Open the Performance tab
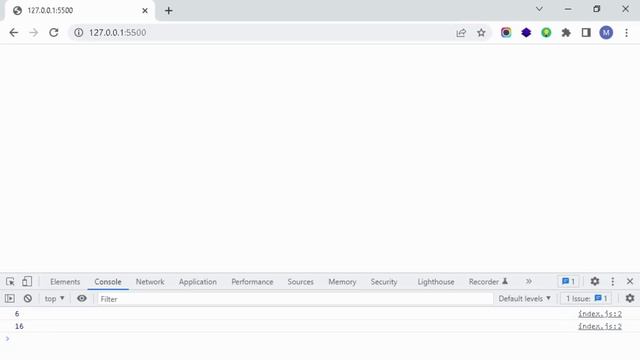The image size is (640, 360). point(252,282)
